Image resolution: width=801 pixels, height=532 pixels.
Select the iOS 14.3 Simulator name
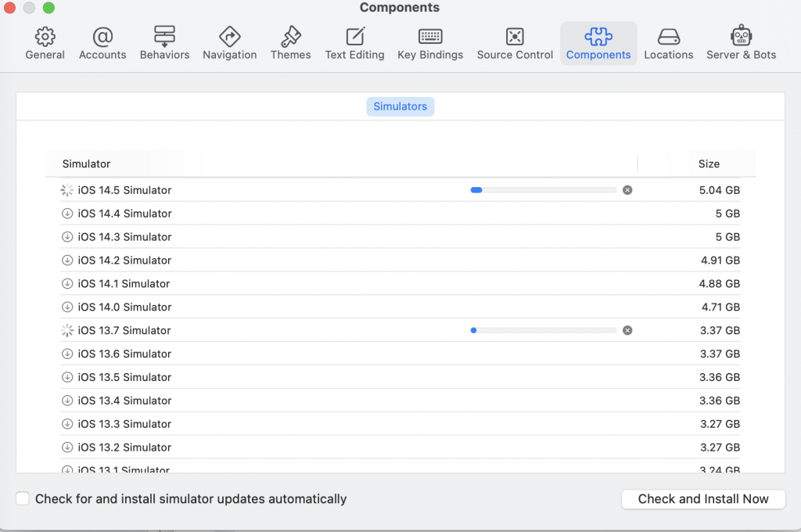[124, 237]
